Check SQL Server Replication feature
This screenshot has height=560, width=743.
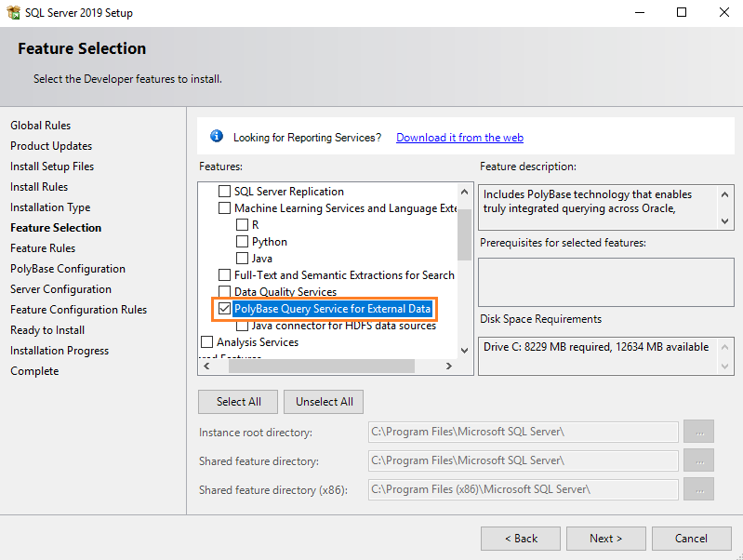[x=224, y=191]
